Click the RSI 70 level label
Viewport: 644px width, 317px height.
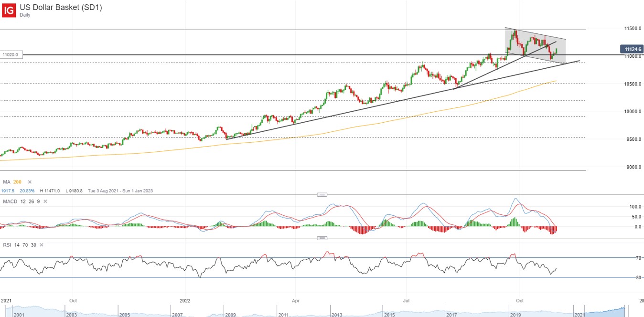[638, 258]
